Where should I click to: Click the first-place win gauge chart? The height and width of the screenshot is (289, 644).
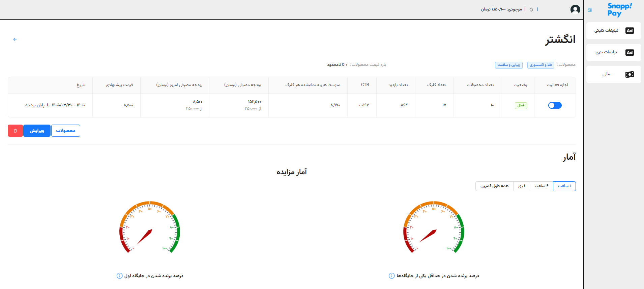pos(150,227)
